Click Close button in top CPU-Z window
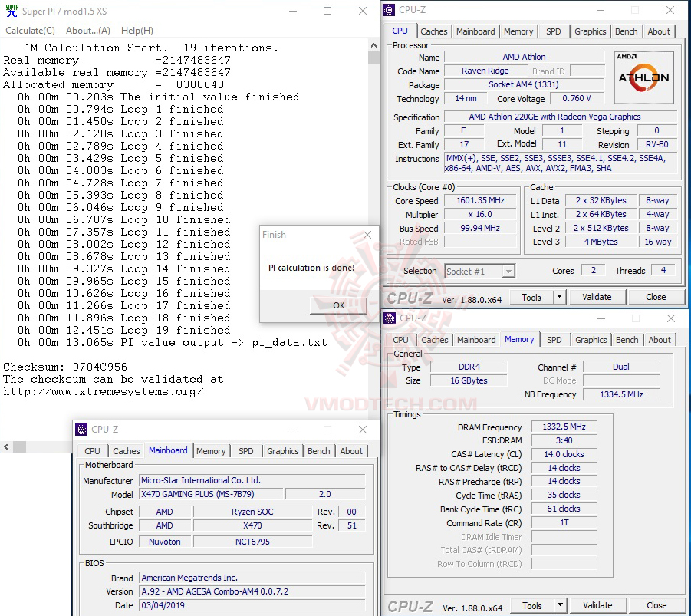The height and width of the screenshot is (616, 691). click(656, 297)
